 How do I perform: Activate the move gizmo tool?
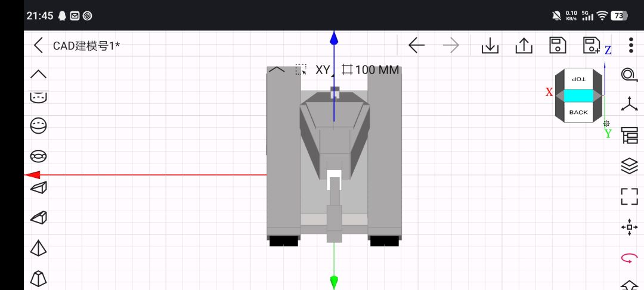pyautogui.click(x=629, y=227)
